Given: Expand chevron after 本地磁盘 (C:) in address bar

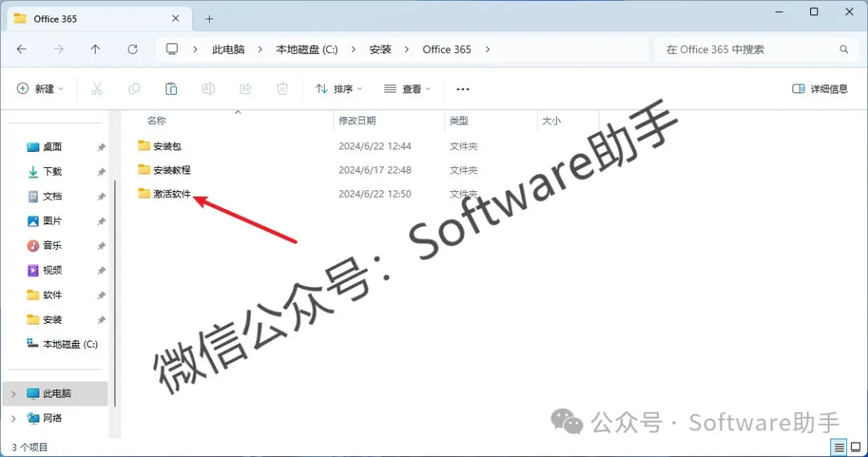Looking at the screenshot, I should point(353,49).
